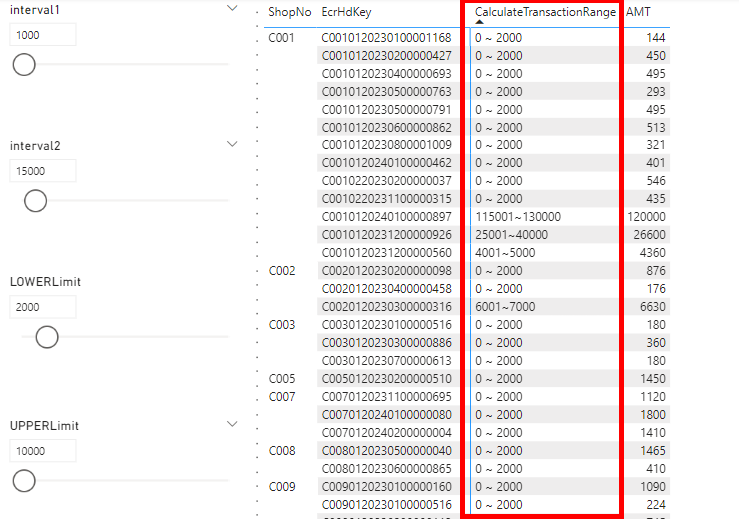Select key C0010220230200000037
The height and width of the screenshot is (519, 739).
[x=386, y=181]
